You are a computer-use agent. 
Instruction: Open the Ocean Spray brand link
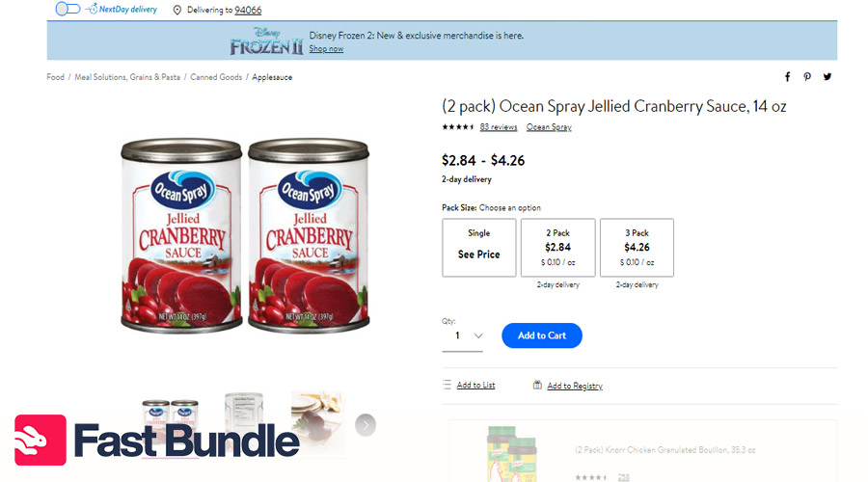pos(549,127)
